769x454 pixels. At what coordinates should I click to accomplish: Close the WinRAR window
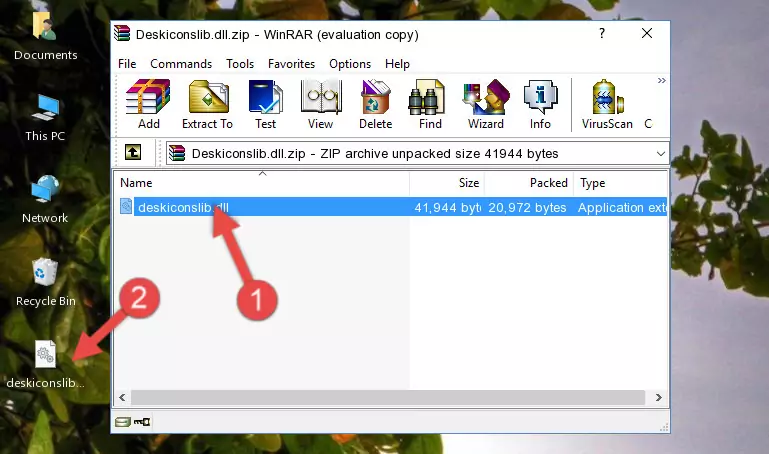tap(647, 33)
